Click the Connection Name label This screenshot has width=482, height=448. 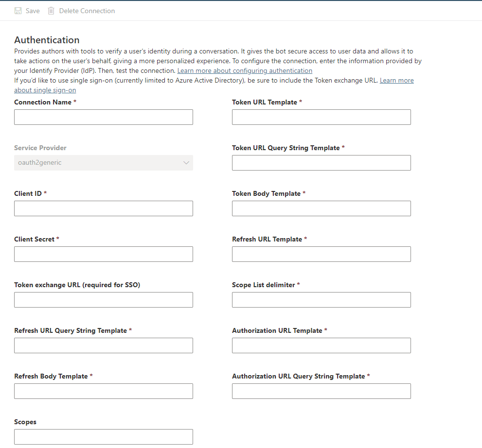tap(43, 102)
